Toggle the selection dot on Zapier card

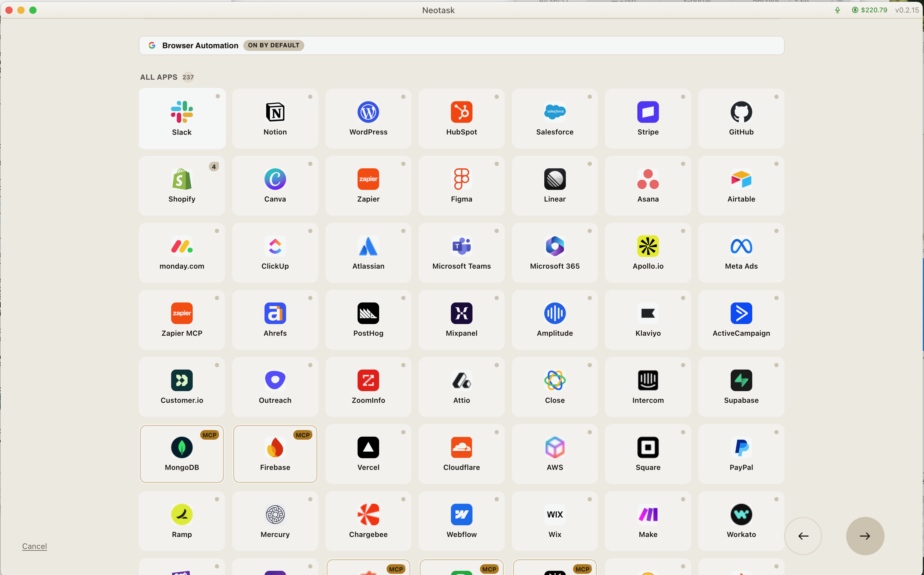(403, 164)
